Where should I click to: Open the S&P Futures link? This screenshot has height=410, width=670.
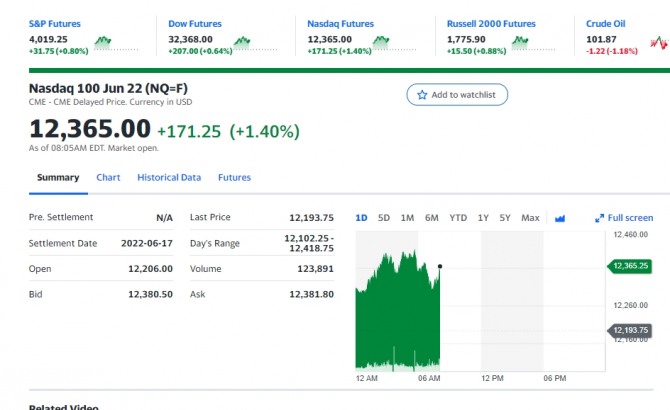coord(55,23)
